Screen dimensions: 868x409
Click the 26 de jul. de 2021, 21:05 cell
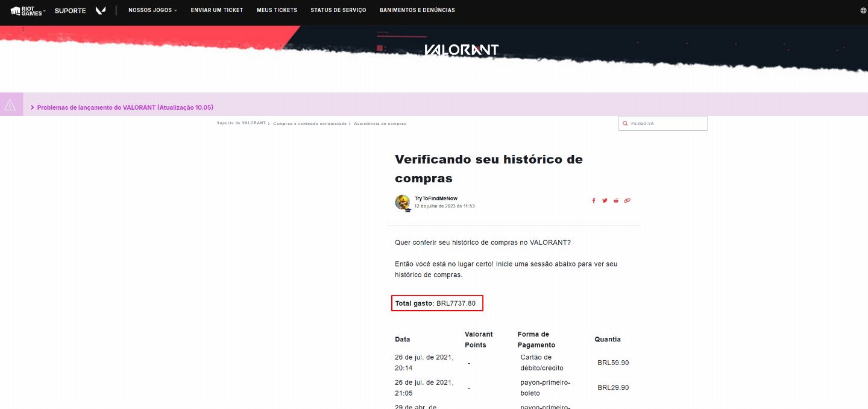click(424, 388)
